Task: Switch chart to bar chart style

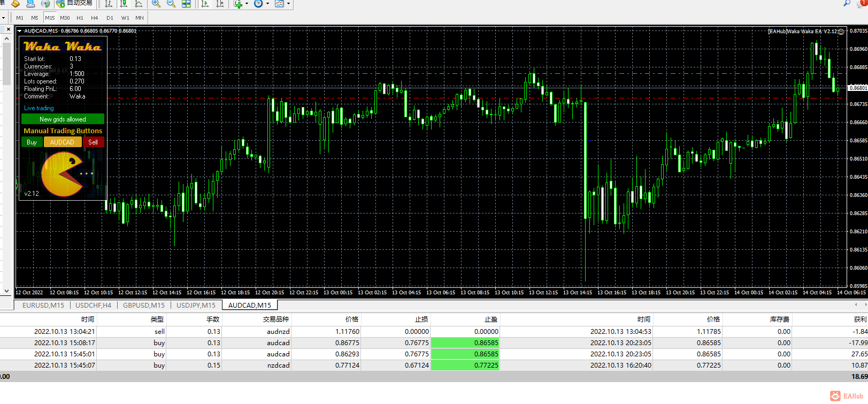Action: coord(109,4)
